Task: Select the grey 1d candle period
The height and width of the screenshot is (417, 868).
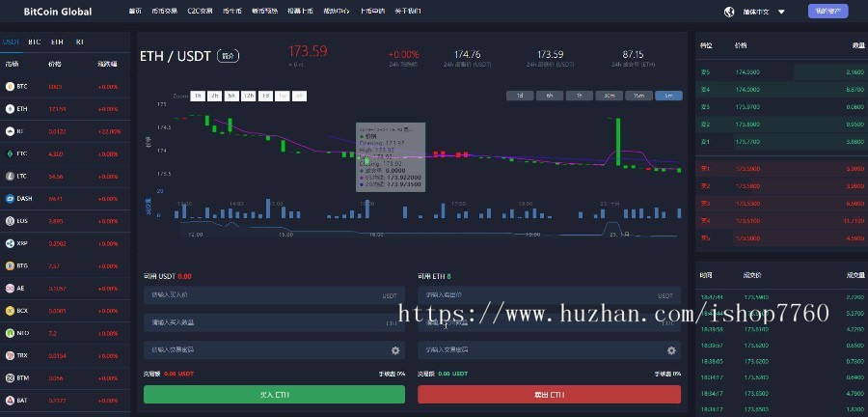Action: click(520, 96)
